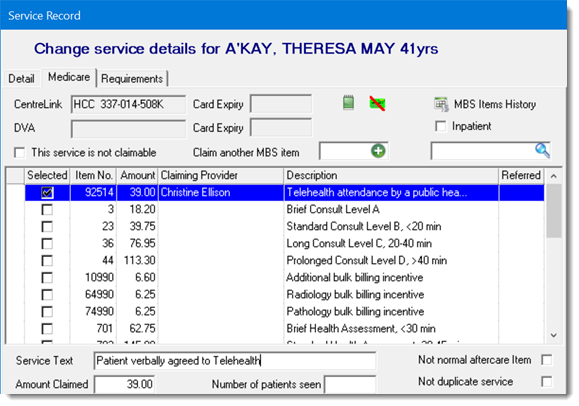This screenshot has width=579, height=406.
Task: Click 'Brief Consult Level A' description
Action: [x=333, y=209]
